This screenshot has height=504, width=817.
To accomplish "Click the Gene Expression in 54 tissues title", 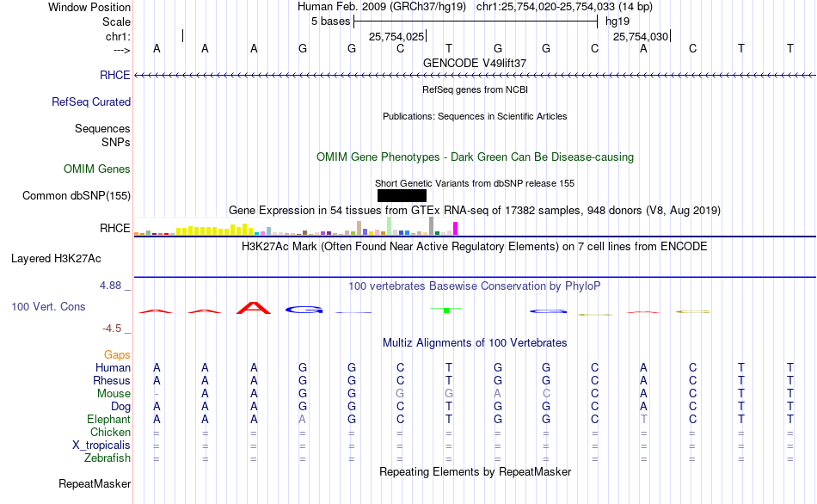I will pyautogui.click(x=475, y=210).
